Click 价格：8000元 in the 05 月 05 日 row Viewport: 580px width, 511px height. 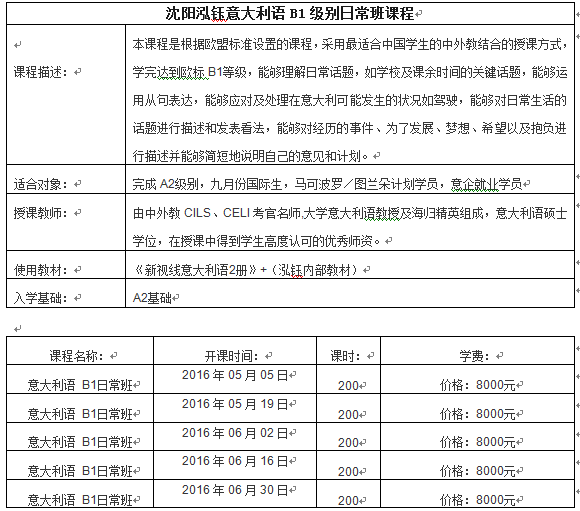(477, 385)
